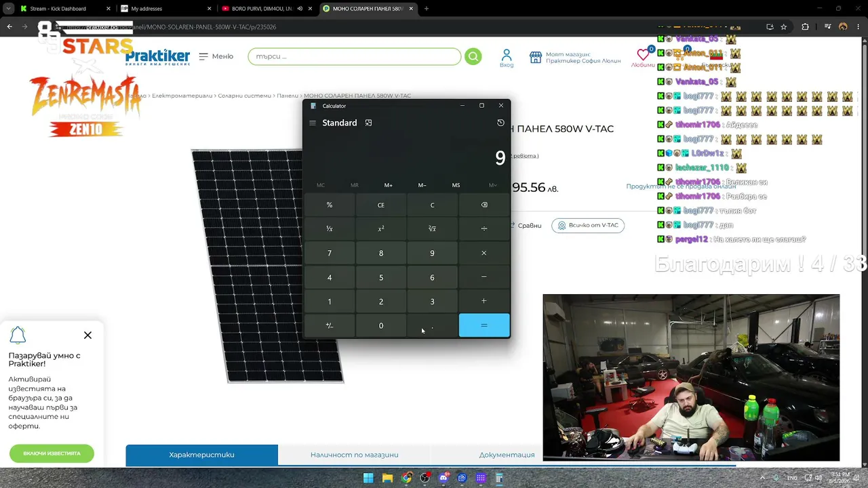Click the ENG language indicator in taskbar

[792, 478]
